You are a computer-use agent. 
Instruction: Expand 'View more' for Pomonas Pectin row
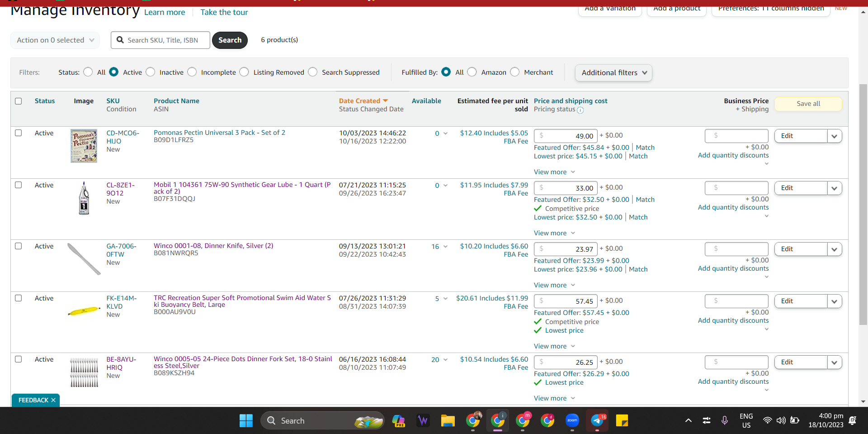tap(554, 172)
